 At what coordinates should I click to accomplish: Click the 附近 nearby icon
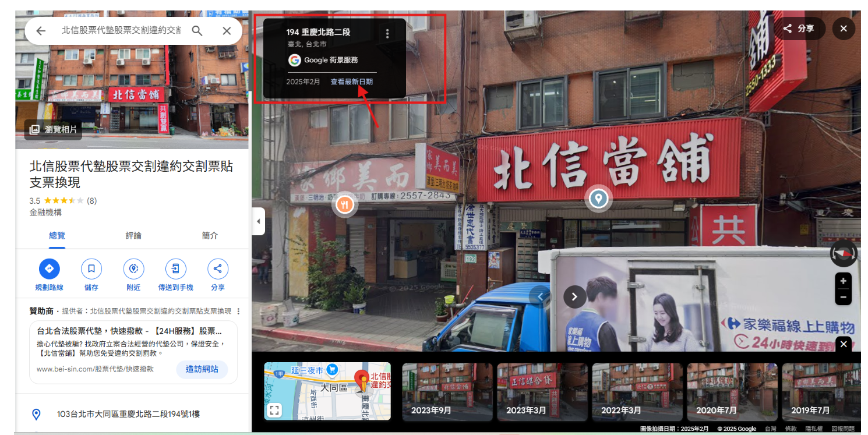click(133, 268)
